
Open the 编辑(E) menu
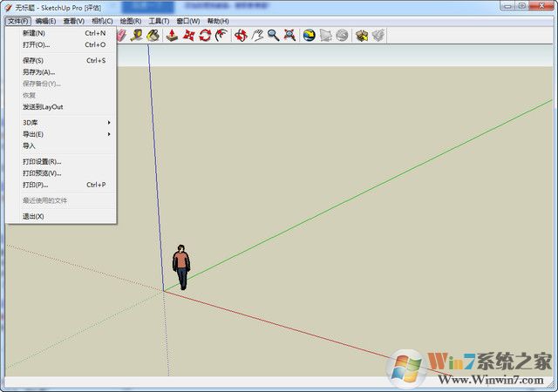coord(46,21)
